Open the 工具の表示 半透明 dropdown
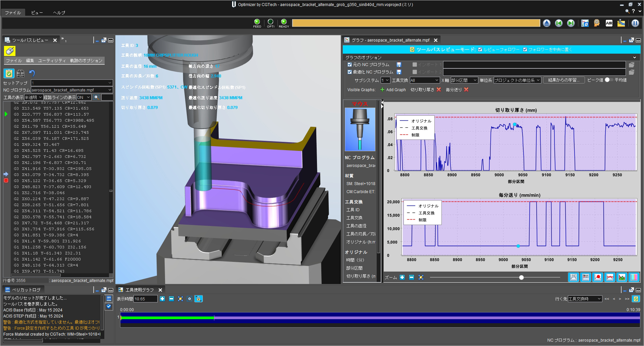 click(x=34, y=97)
